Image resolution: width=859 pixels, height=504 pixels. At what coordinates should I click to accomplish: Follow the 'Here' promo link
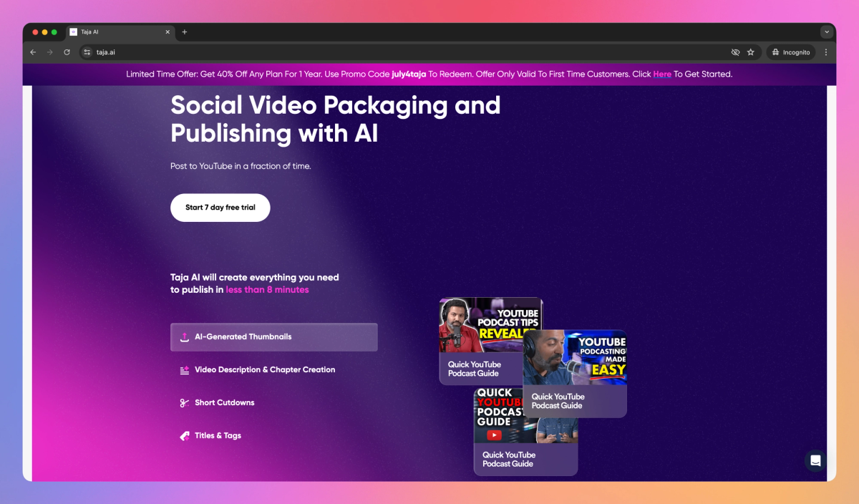click(x=662, y=74)
